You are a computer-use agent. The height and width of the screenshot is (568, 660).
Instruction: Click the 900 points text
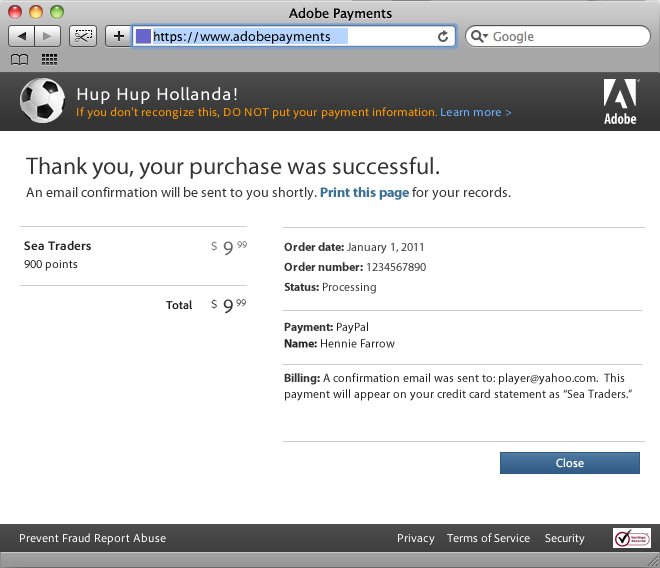pos(51,264)
